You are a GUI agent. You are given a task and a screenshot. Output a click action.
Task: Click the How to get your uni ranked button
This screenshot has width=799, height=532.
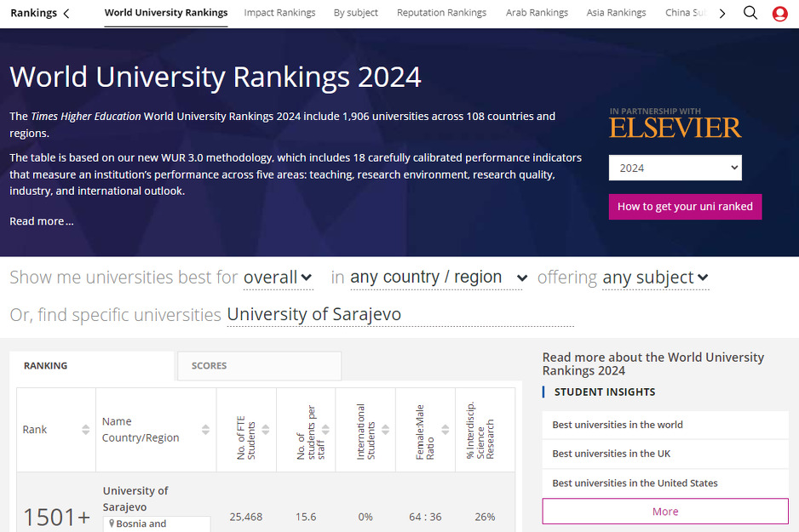685,206
